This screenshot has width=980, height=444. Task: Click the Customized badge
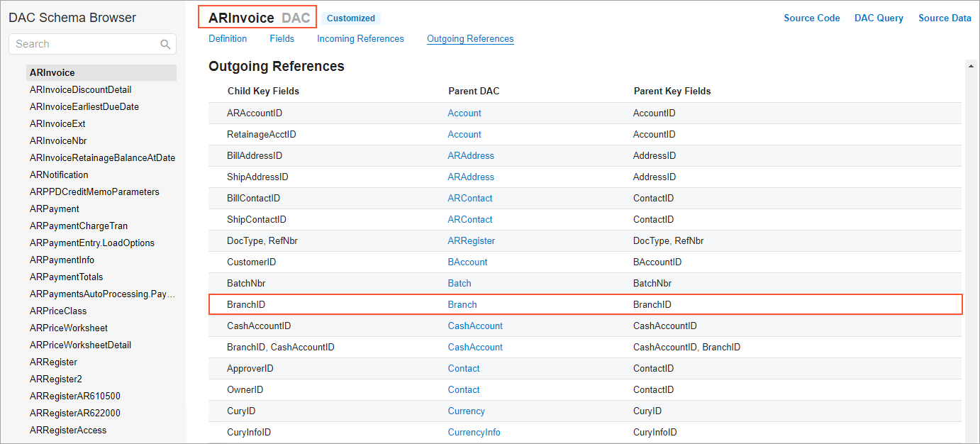(351, 18)
